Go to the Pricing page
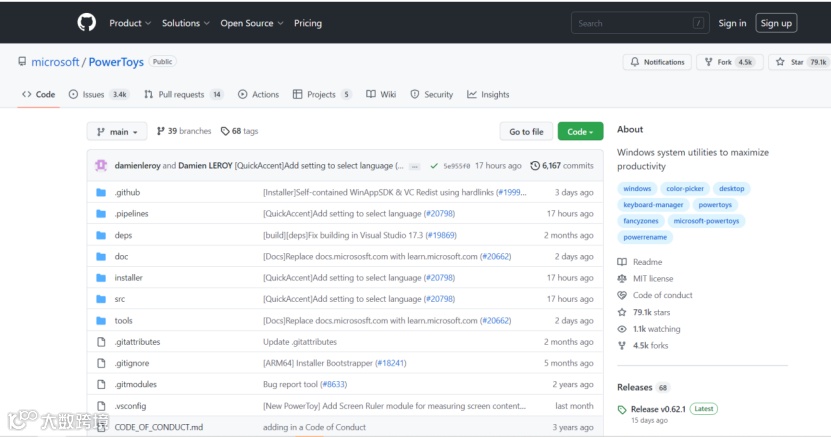The height and width of the screenshot is (437, 831). 308,23
